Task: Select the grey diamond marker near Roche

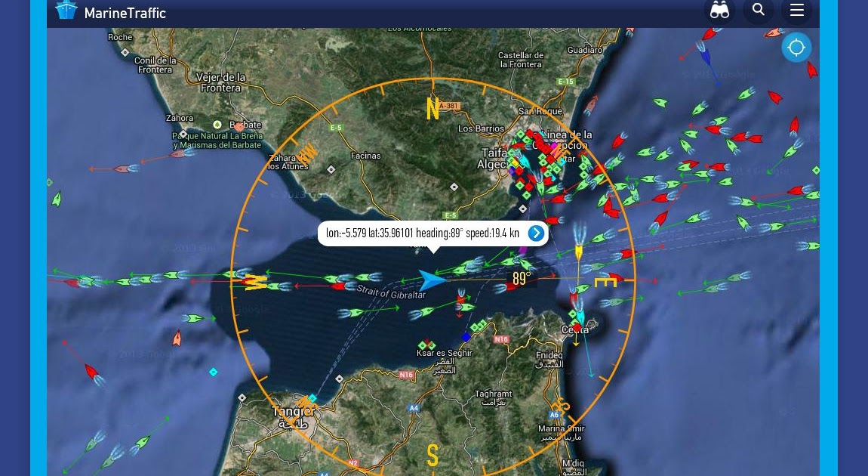Action: point(125,53)
